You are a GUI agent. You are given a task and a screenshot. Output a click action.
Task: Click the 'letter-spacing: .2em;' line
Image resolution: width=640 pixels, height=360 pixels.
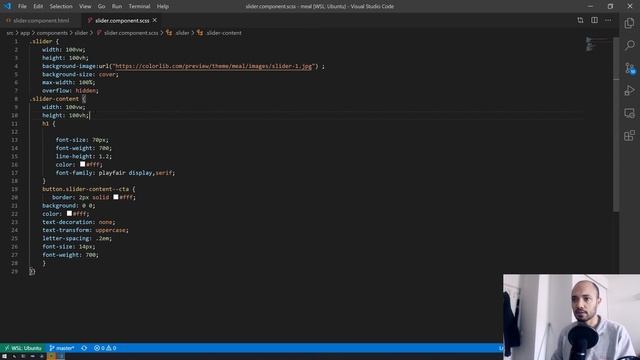tap(77, 238)
